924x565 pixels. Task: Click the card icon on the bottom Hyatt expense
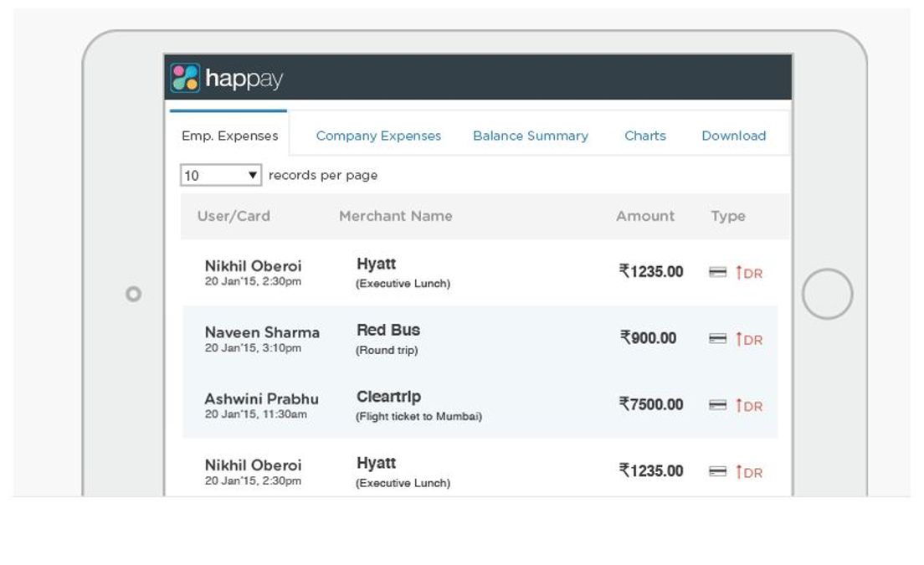click(x=716, y=470)
